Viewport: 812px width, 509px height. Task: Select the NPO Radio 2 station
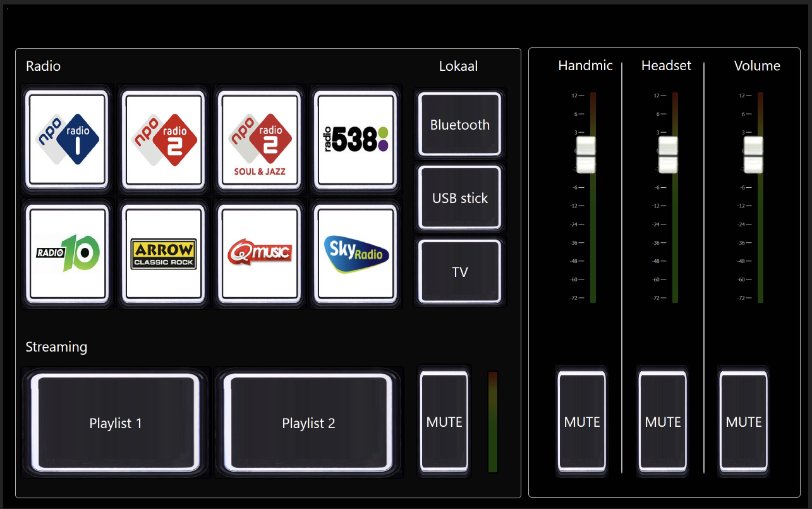(164, 140)
